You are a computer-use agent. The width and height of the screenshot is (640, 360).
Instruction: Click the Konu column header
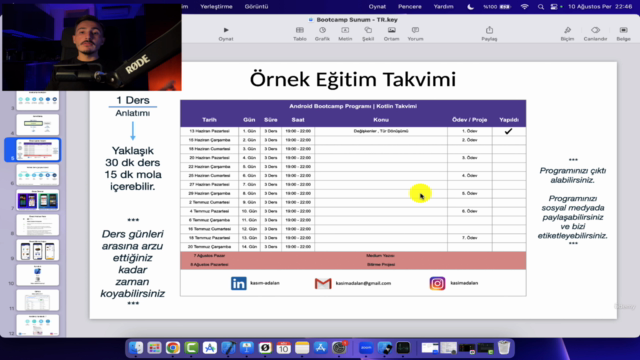[x=381, y=120]
